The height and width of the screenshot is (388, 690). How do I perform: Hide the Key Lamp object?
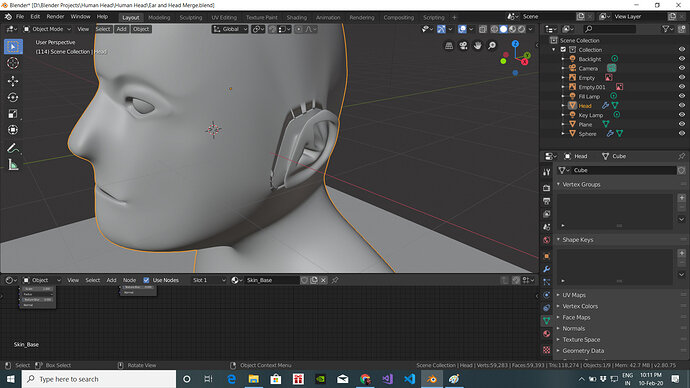pos(682,115)
